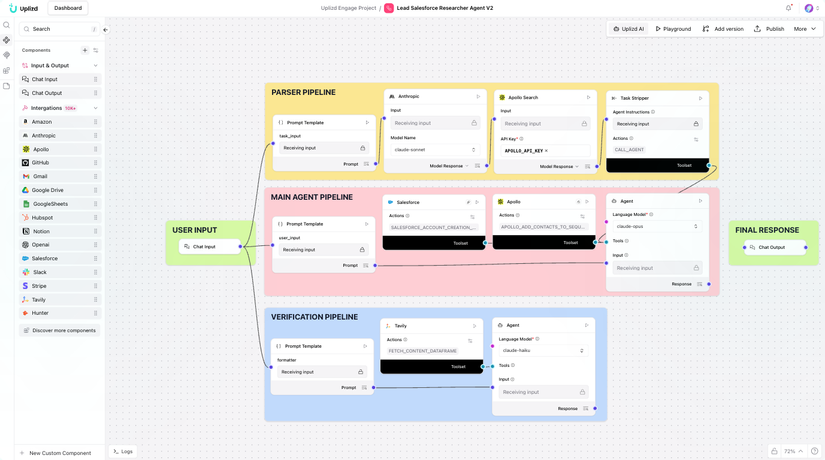Collapse the components sidebar arrow
825x460 pixels.
point(106,29)
